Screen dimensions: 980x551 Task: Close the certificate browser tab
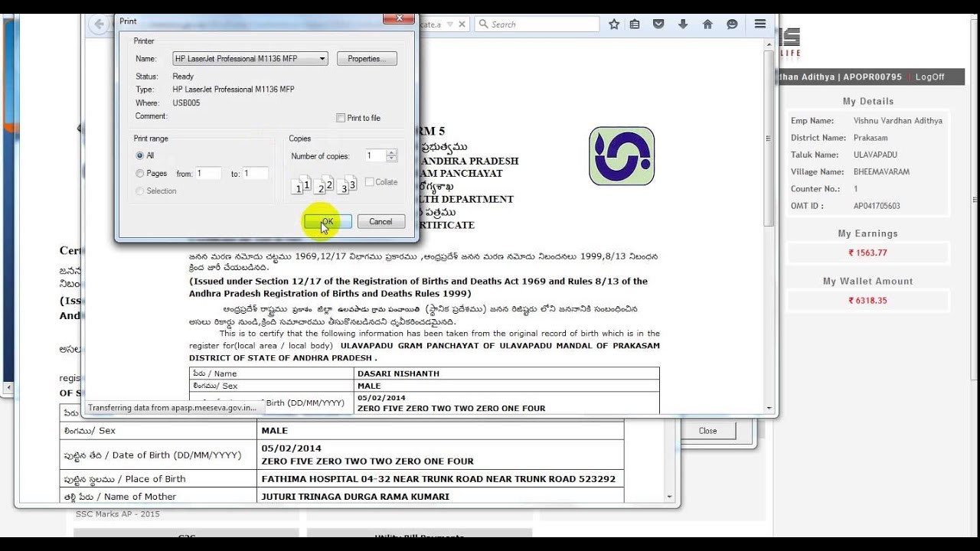click(x=462, y=24)
